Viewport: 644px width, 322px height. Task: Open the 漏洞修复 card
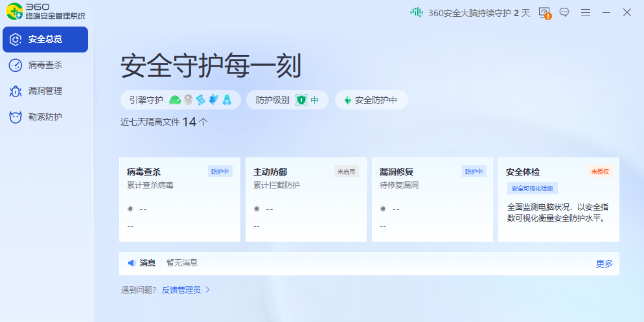[x=433, y=200]
